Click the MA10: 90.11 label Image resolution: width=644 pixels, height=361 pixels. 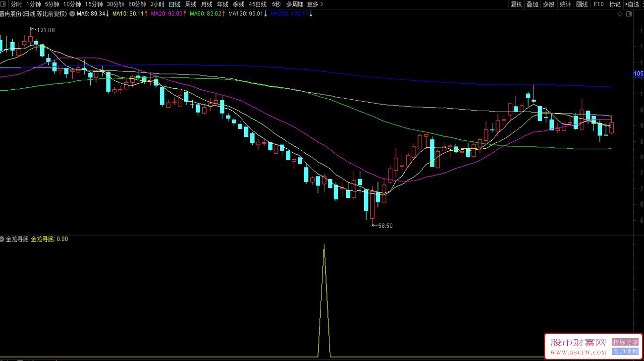pyautogui.click(x=128, y=14)
